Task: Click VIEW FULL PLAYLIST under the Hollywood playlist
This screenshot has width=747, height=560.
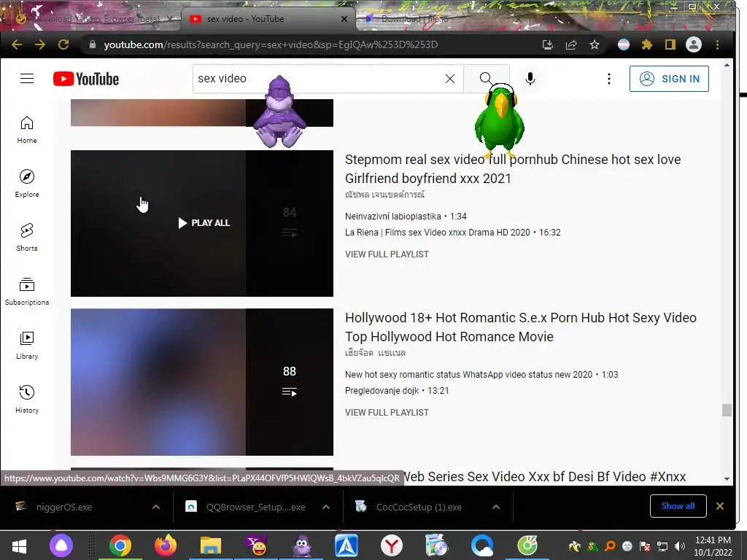Action: (387, 413)
